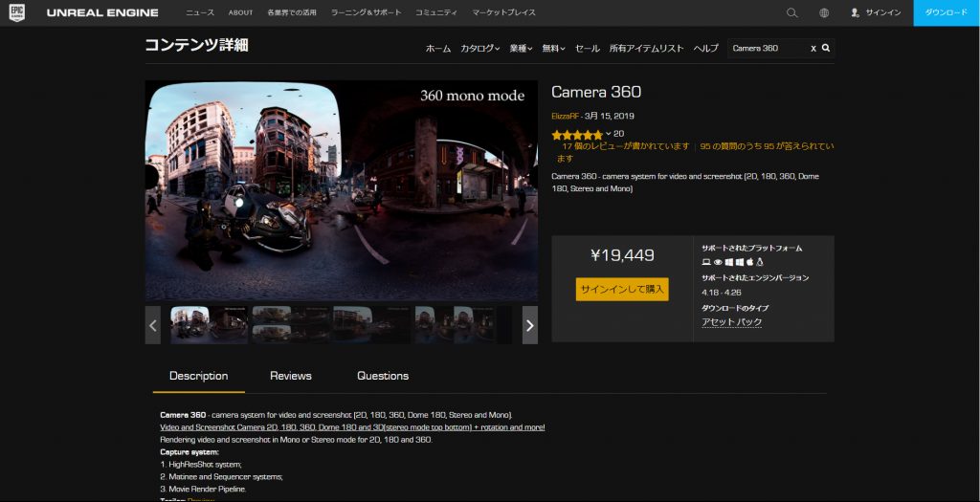Select the third gallery thumbnail
This screenshot has width=980, height=502.
click(x=372, y=325)
